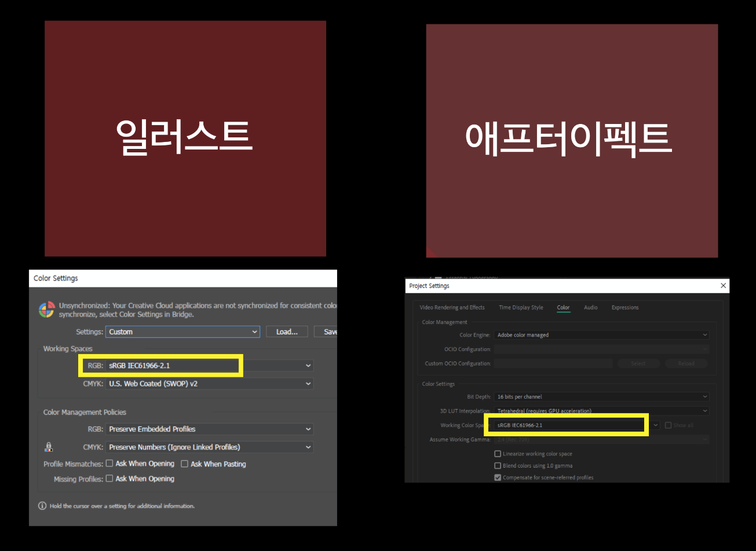Click the OCIO Configuration input field
756x551 pixels.
602,349
